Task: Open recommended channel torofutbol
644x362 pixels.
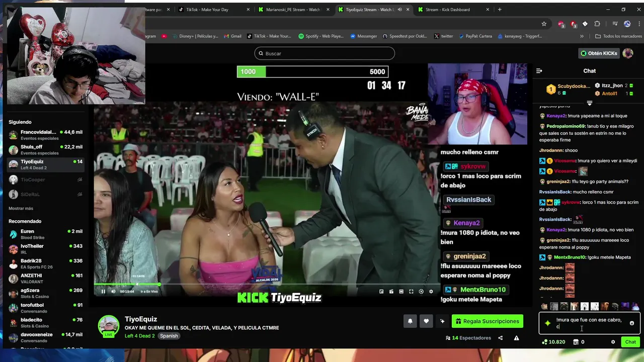Action: tap(45, 308)
